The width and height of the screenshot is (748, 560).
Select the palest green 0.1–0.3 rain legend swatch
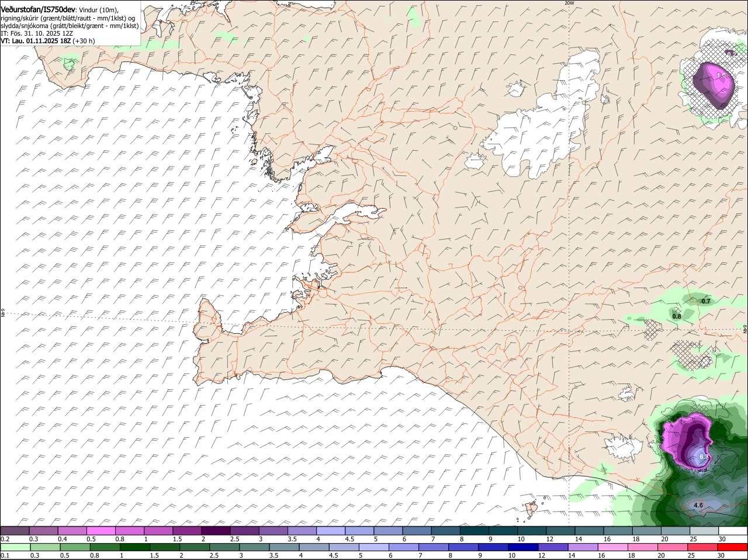(x=15, y=547)
